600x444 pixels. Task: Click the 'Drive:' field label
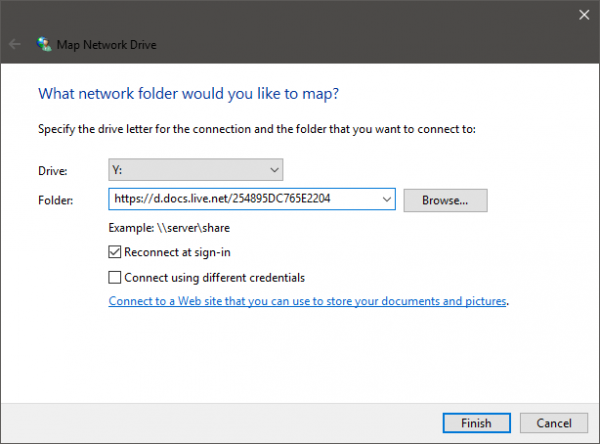[53, 171]
